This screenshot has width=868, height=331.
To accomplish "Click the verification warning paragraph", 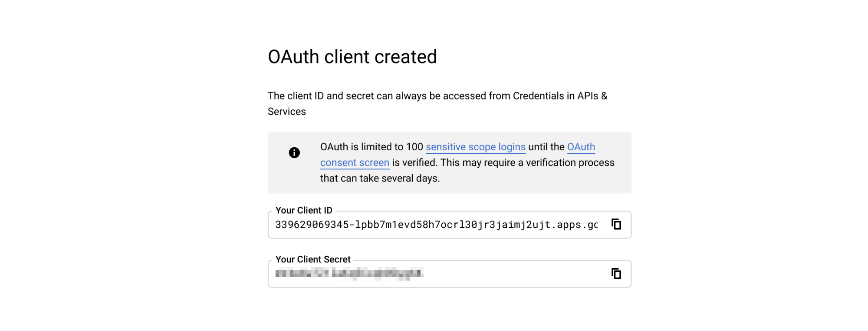I will pos(467,162).
